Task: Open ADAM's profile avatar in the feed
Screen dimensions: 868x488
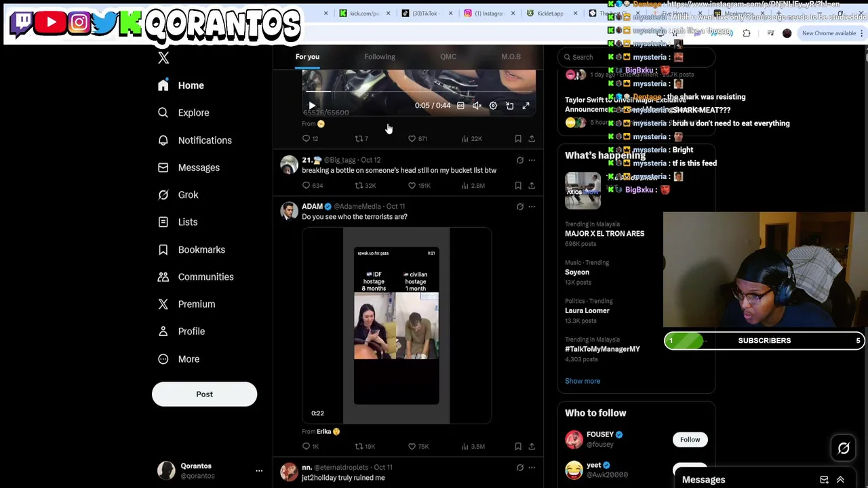Action: point(289,211)
